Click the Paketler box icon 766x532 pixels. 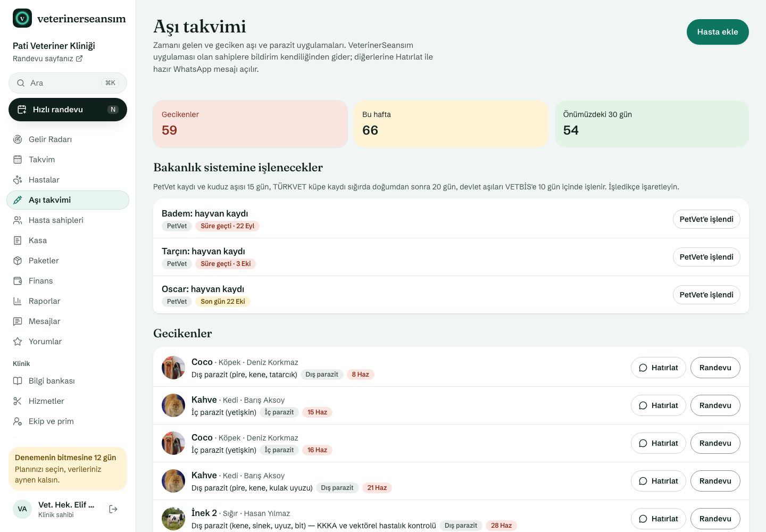click(x=18, y=261)
